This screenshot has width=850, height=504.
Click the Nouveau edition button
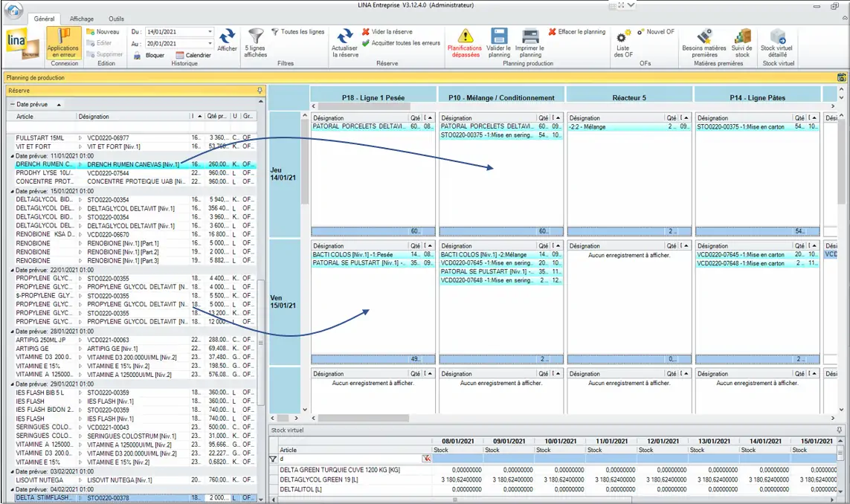pyautogui.click(x=103, y=32)
